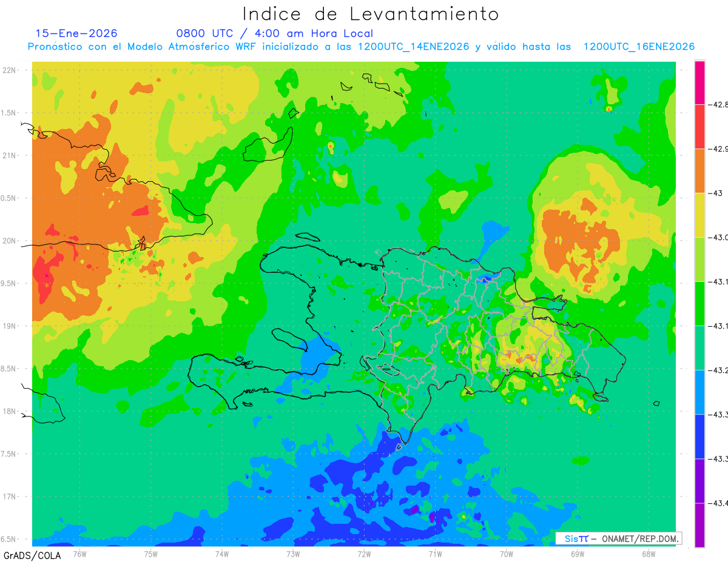728x562 pixels.
Task: Click the red swatch in the legend bar
Action: click(699, 127)
